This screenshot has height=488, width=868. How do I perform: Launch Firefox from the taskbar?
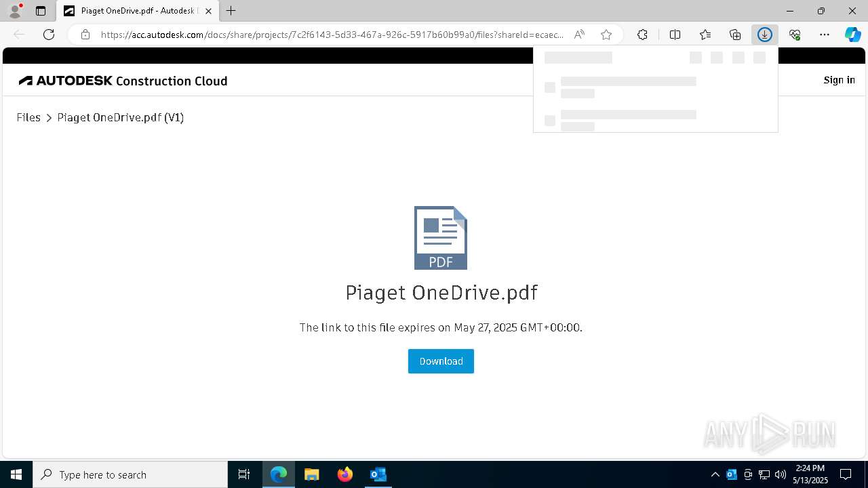pyautogui.click(x=345, y=474)
